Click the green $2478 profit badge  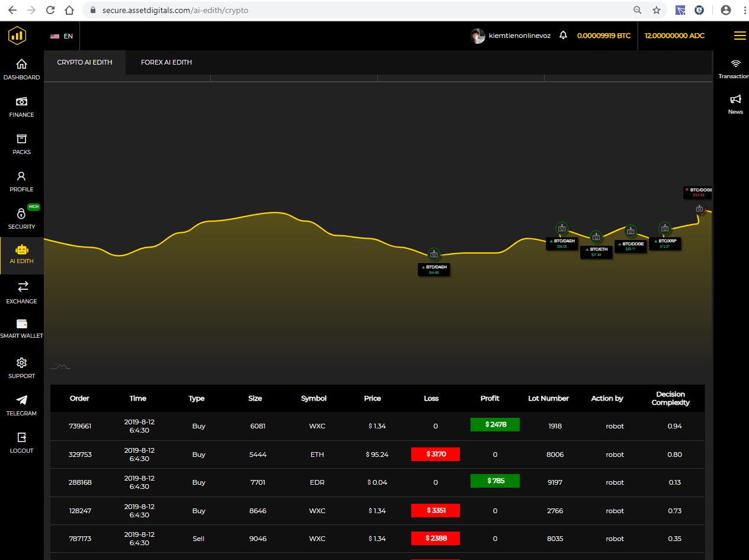pos(495,424)
